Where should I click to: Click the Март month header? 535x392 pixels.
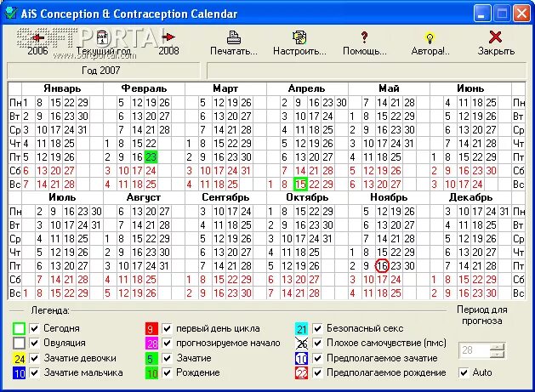pos(225,88)
